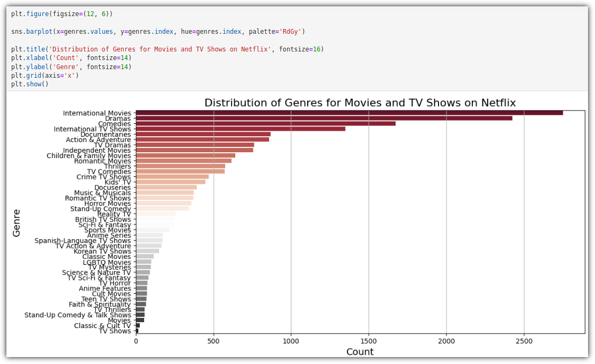This screenshot has height=364, width=595.
Task: Click the Genre y-axis title
Action: pyautogui.click(x=16, y=223)
